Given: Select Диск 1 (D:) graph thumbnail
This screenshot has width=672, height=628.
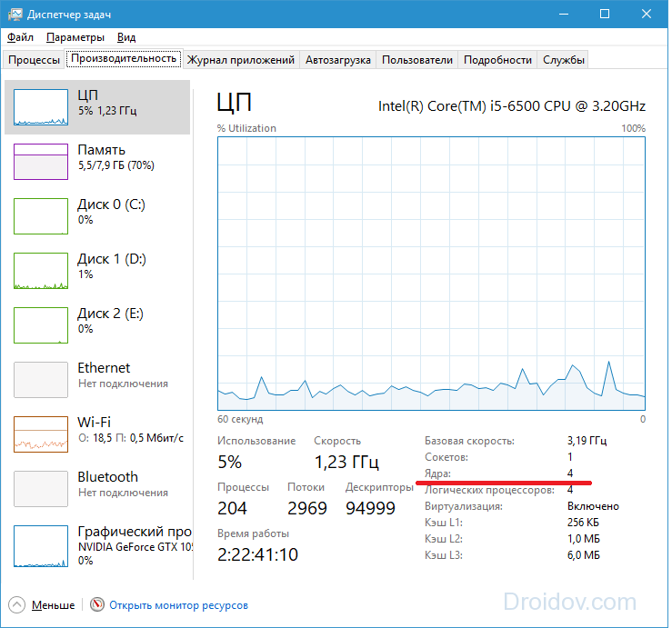Looking at the screenshot, I should [x=41, y=270].
